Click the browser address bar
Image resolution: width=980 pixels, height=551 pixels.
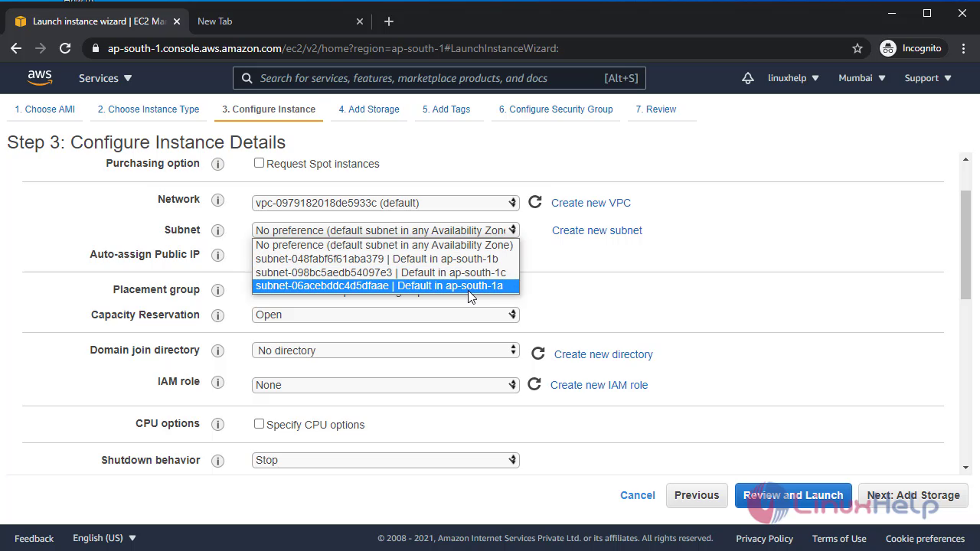coord(475,48)
